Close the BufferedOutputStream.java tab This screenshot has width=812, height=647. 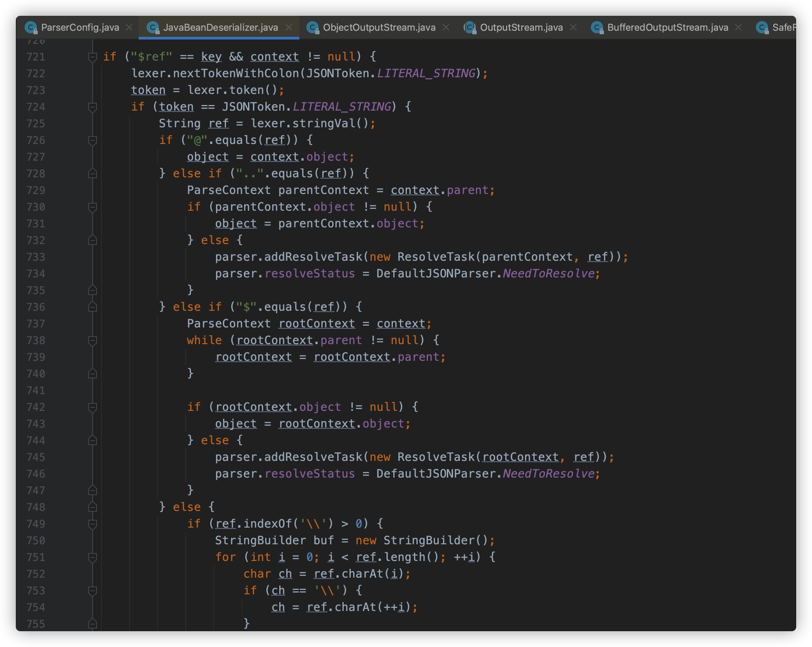738,27
